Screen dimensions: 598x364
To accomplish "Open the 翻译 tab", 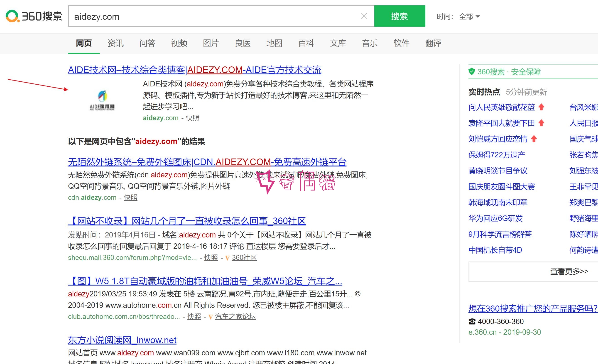I will point(433,43).
